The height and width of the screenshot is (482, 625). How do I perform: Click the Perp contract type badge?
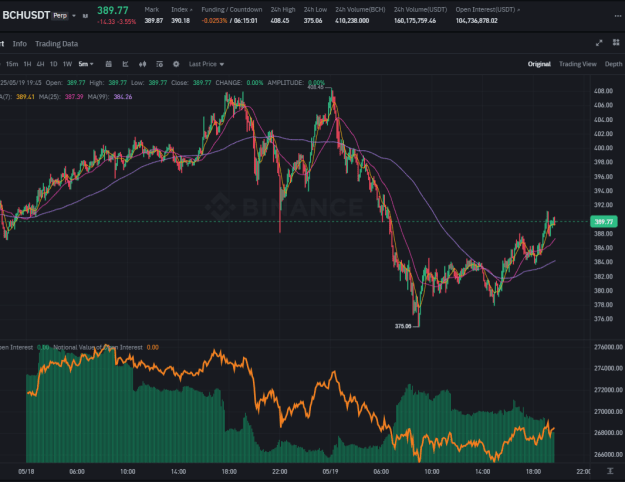tap(60, 16)
